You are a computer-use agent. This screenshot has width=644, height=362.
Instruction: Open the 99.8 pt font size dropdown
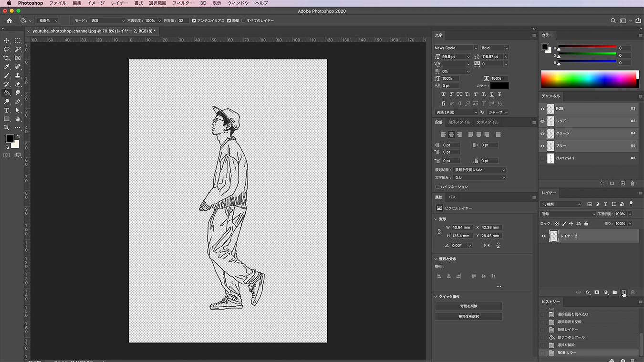(468, 57)
